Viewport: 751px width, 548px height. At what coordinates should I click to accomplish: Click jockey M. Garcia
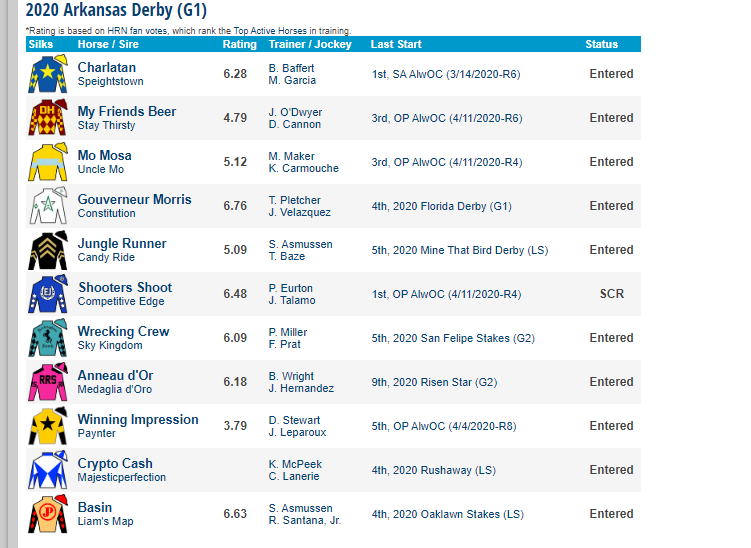292,80
